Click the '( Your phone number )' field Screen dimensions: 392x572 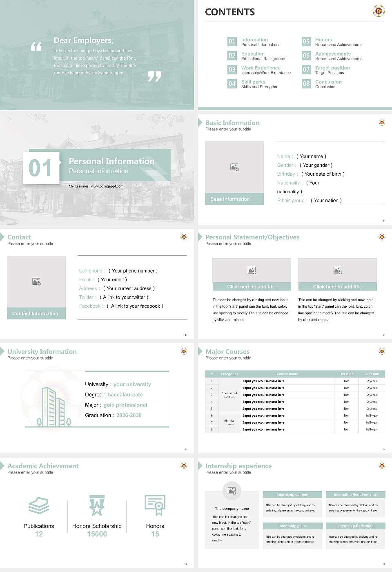(x=132, y=270)
